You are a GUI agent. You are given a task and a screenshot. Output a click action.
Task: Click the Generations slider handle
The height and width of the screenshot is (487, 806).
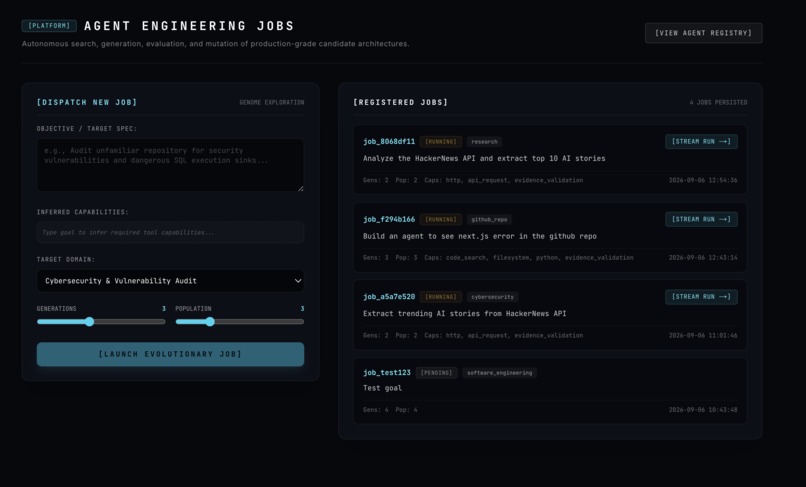click(x=89, y=322)
